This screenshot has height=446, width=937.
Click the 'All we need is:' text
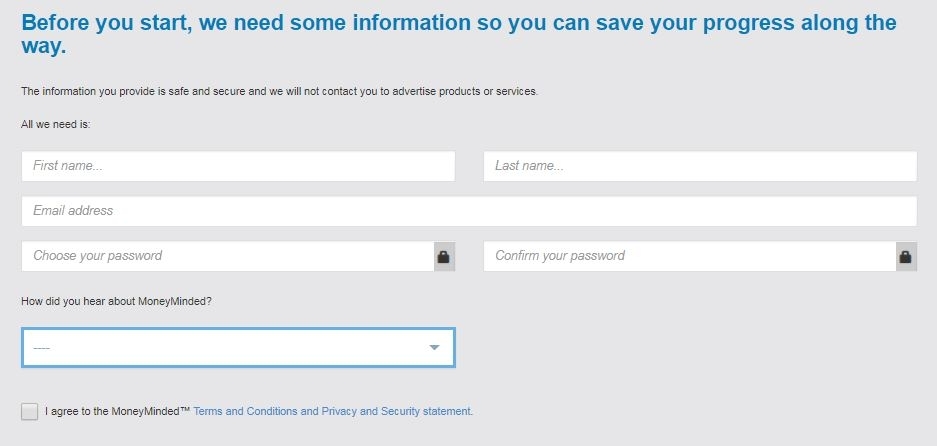(x=56, y=124)
